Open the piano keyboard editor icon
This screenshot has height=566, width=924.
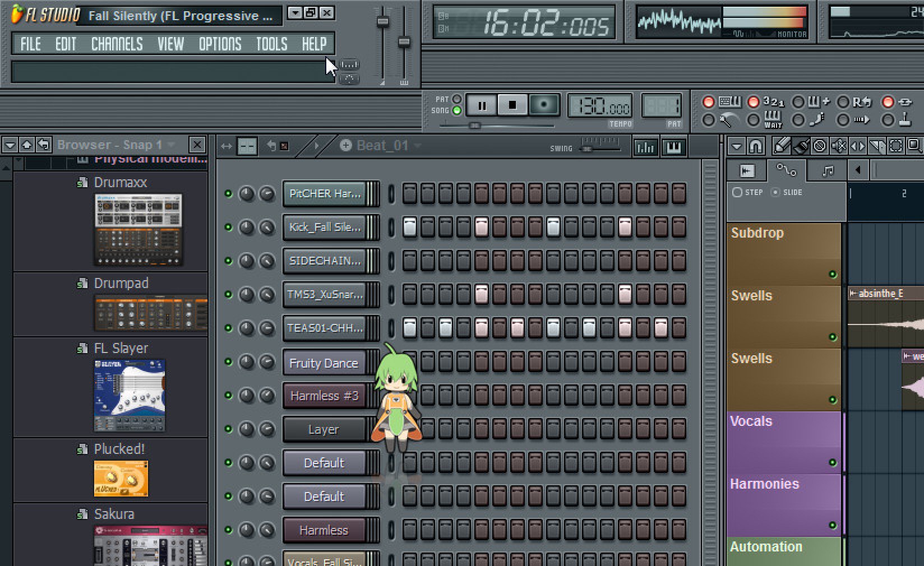tap(673, 147)
